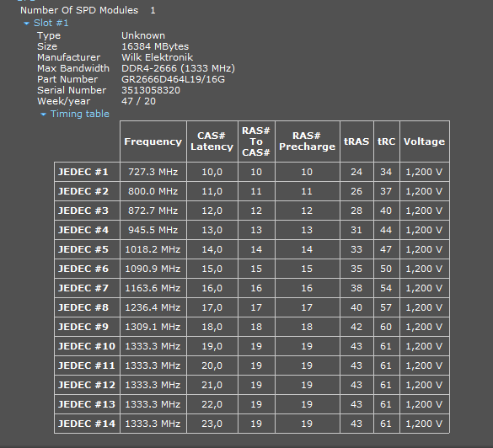
Task: Click the 1018.2 MHz frequency cell
Action: point(153,249)
